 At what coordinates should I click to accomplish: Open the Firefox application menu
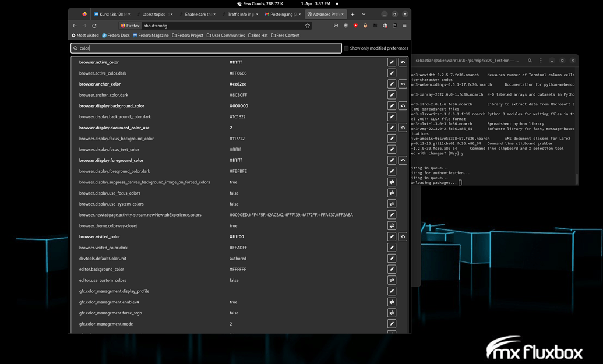404,26
